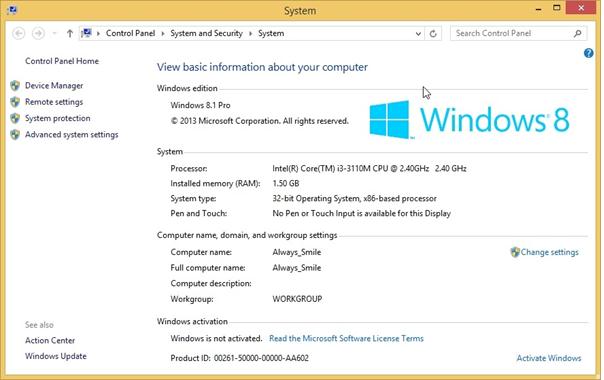Click the Windows 8 logo image

[x=469, y=120]
